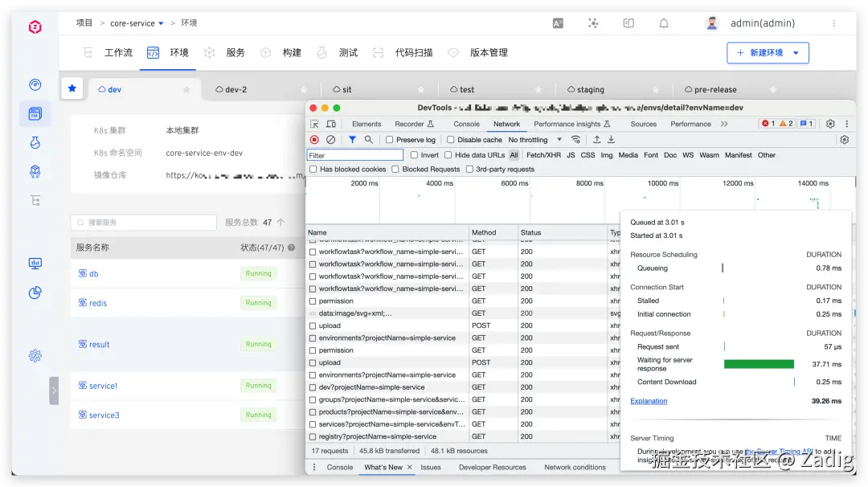Screen dimensions: 868x487
Task: Open DevTools settings gear in tab bar
Action: click(x=830, y=124)
